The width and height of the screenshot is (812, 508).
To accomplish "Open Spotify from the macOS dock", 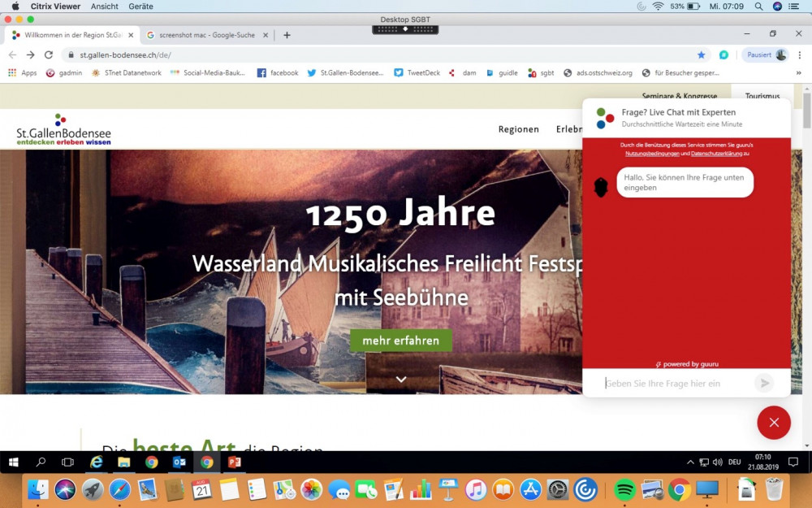I will [x=624, y=489].
